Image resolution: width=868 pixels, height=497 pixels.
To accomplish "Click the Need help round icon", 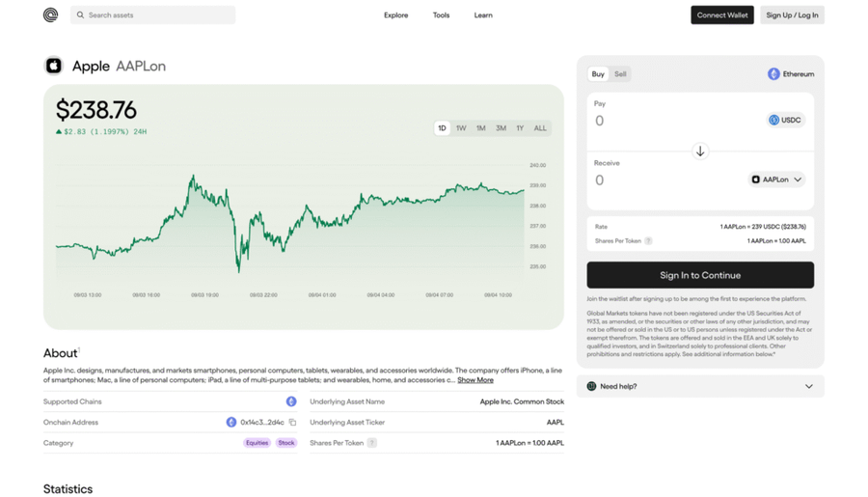I will [591, 386].
